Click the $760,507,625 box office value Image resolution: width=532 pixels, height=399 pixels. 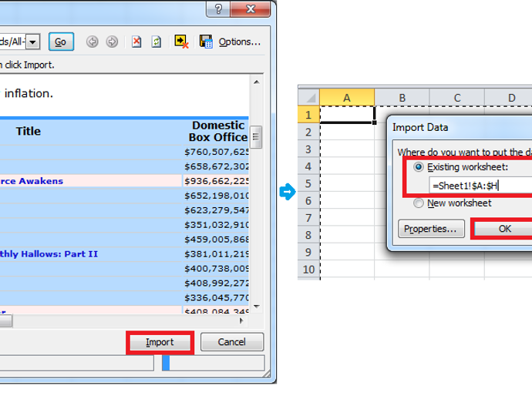(217, 152)
